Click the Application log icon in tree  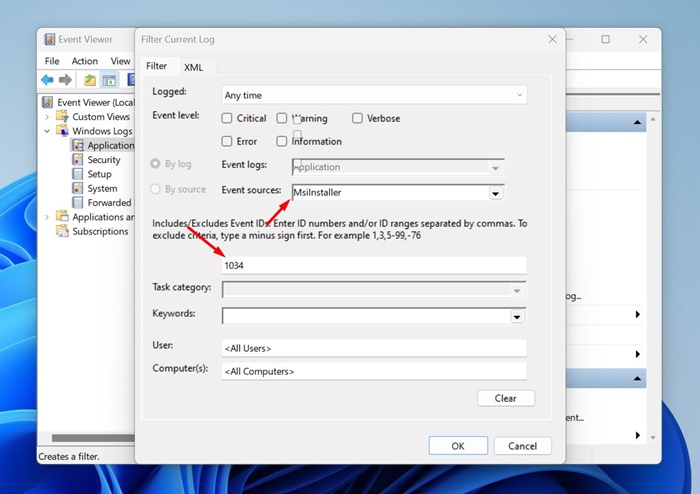78,145
